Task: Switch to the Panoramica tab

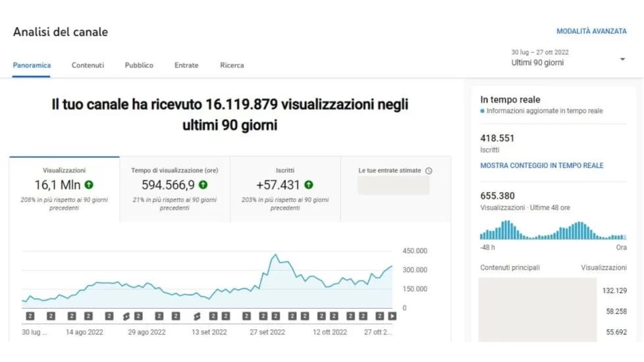Action: pyautogui.click(x=32, y=65)
